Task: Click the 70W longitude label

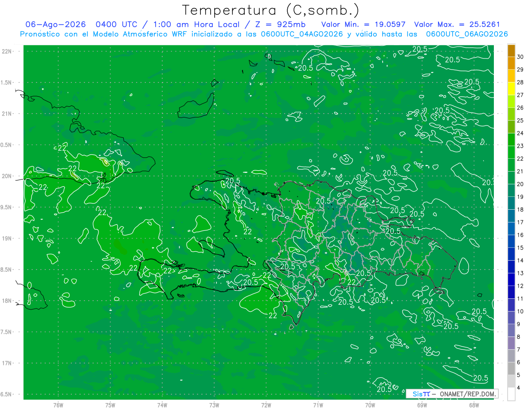Action: 370,405
